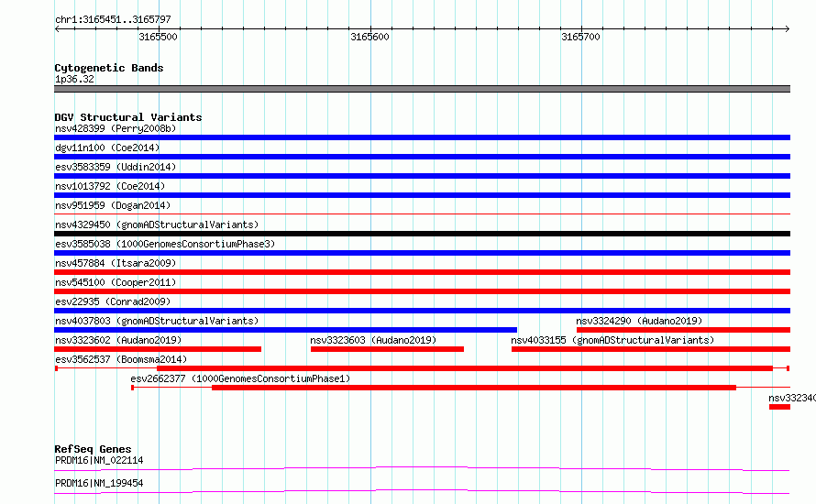Click the nsv1013792 (Coe2014) label
The height and width of the screenshot is (504, 816).
point(110,186)
